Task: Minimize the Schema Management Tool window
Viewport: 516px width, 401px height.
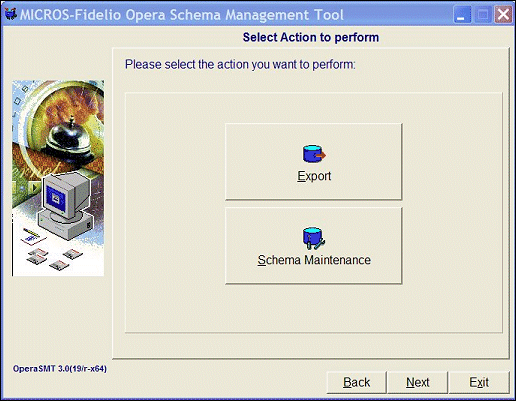Action: (462, 15)
